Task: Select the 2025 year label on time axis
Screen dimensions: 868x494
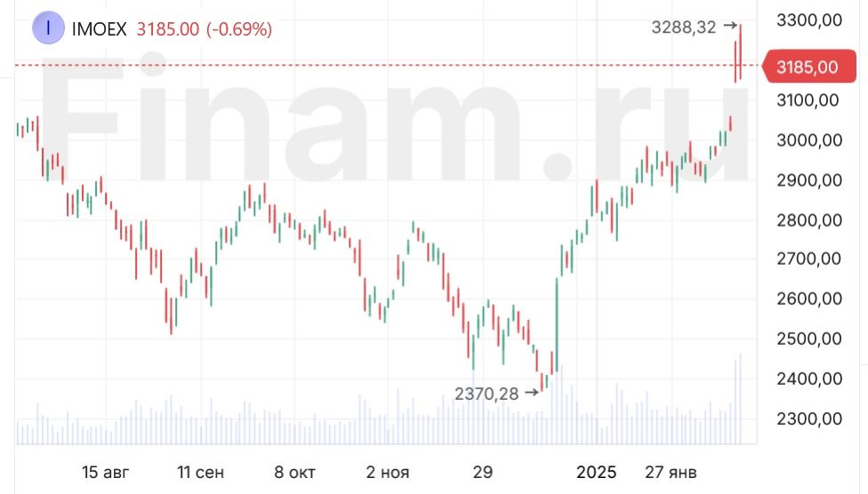Action: point(596,472)
